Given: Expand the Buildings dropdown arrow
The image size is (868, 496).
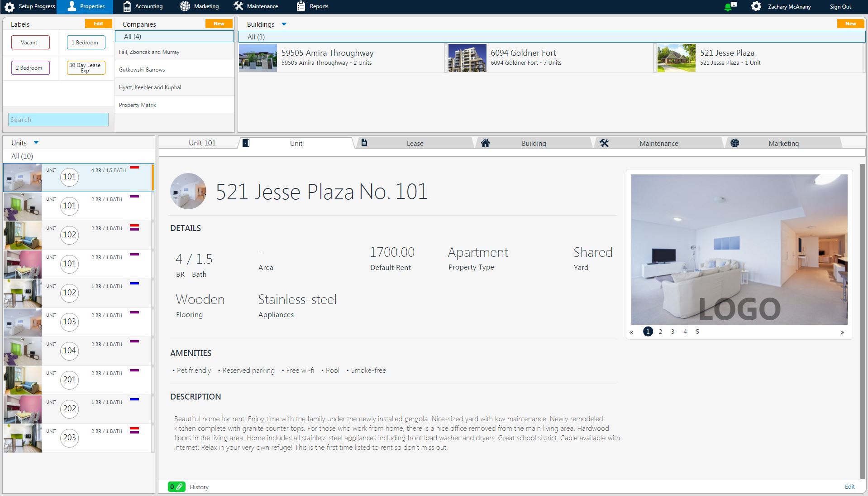Looking at the screenshot, I should [284, 24].
